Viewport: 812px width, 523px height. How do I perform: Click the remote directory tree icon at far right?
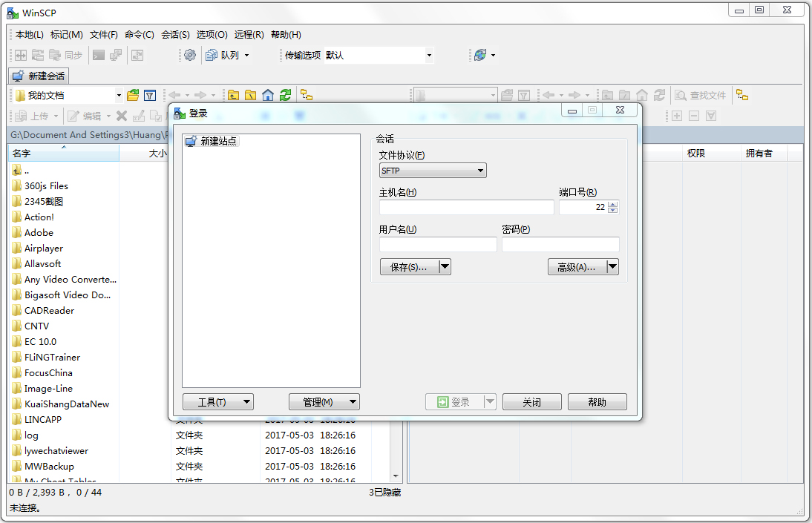tap(743, 95)
